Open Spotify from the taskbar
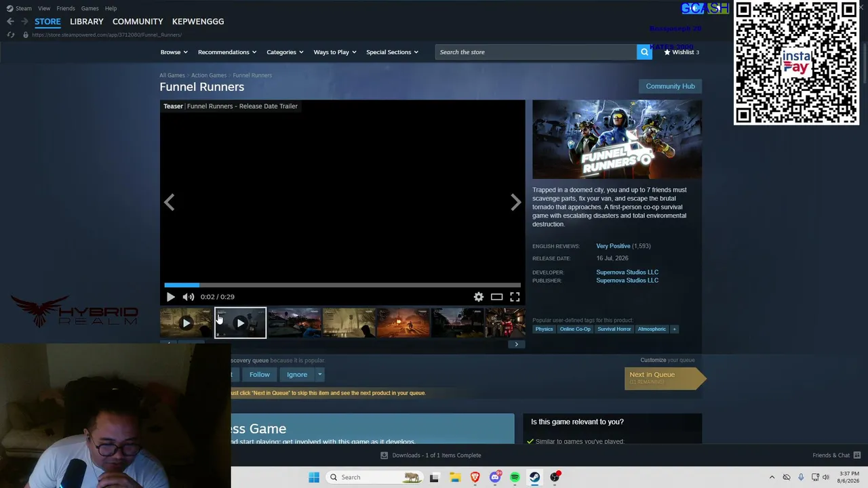Viewport: 868px width, 488px height. point(515,477)
